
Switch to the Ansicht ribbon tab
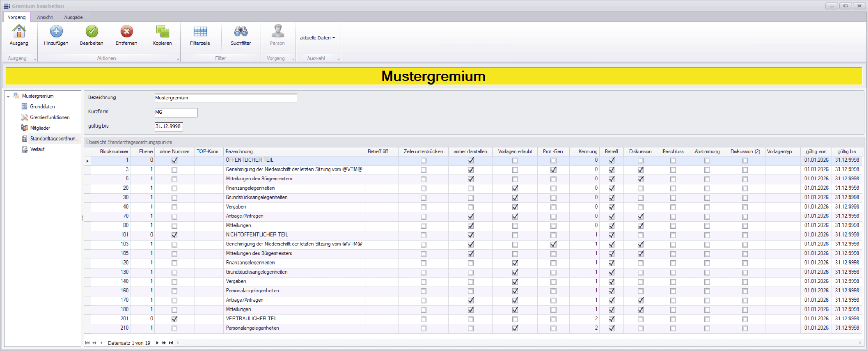point(45,17)
